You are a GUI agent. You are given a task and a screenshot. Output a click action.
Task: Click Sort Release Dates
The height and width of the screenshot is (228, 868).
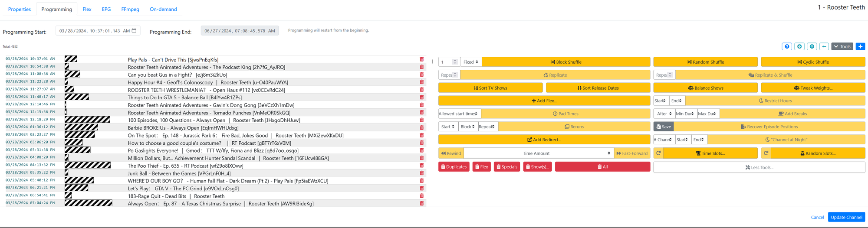point(598,88)
